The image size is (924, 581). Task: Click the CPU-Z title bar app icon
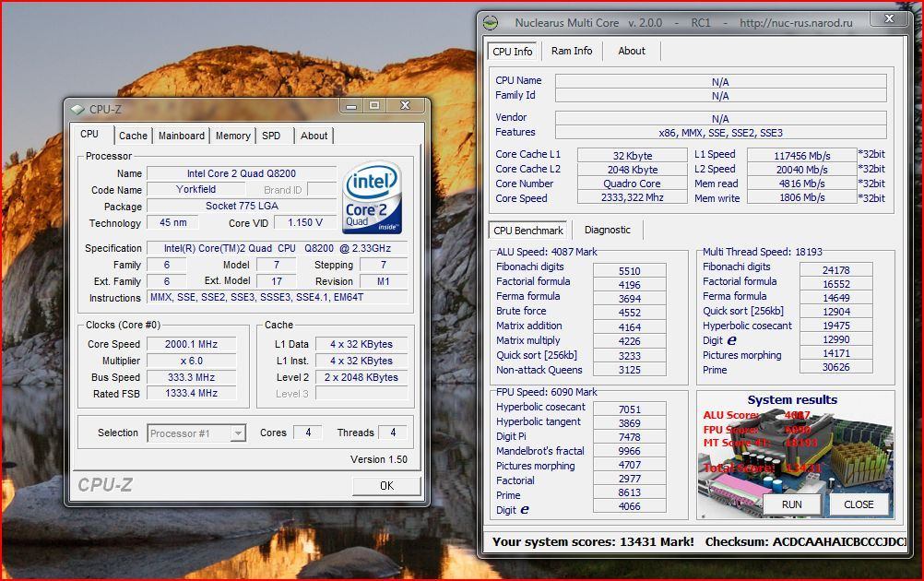77,109
